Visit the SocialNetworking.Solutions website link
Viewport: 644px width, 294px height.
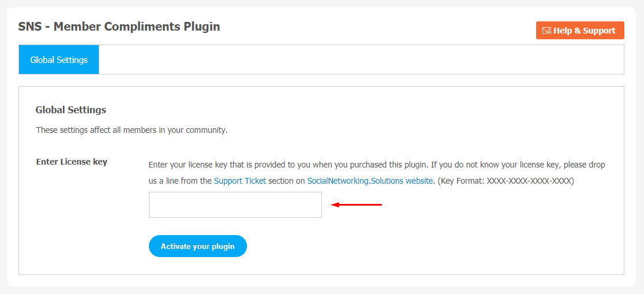click(x=370, y=181)
